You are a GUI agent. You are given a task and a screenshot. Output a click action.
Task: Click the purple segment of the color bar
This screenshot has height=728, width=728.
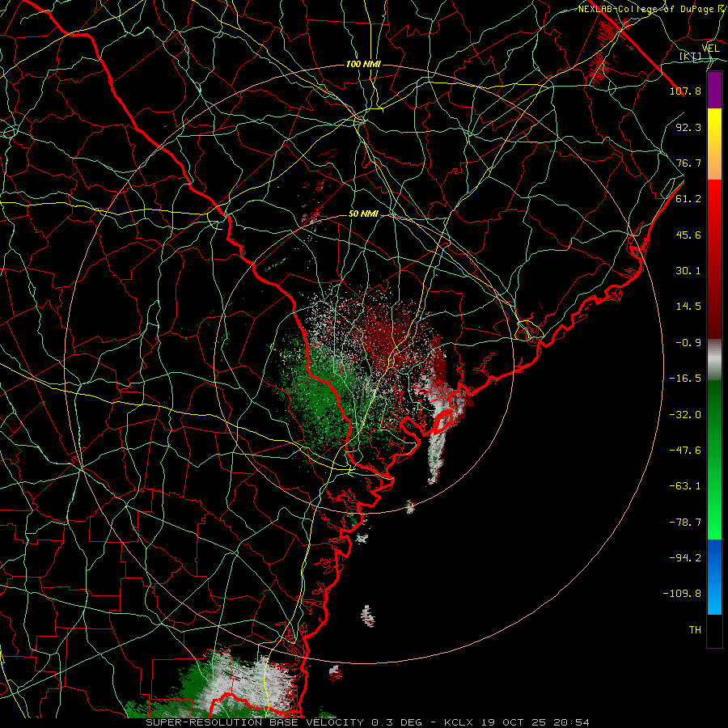(714, 90)
